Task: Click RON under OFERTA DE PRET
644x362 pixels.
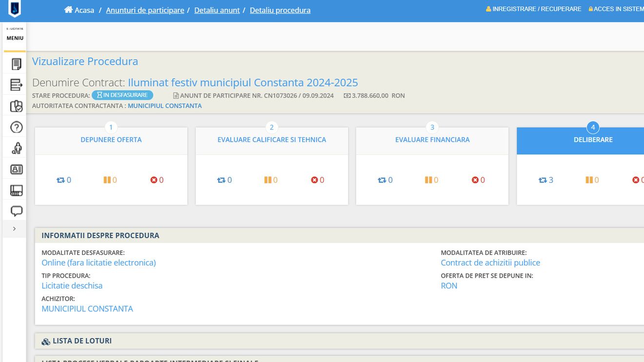Action: 449,286
